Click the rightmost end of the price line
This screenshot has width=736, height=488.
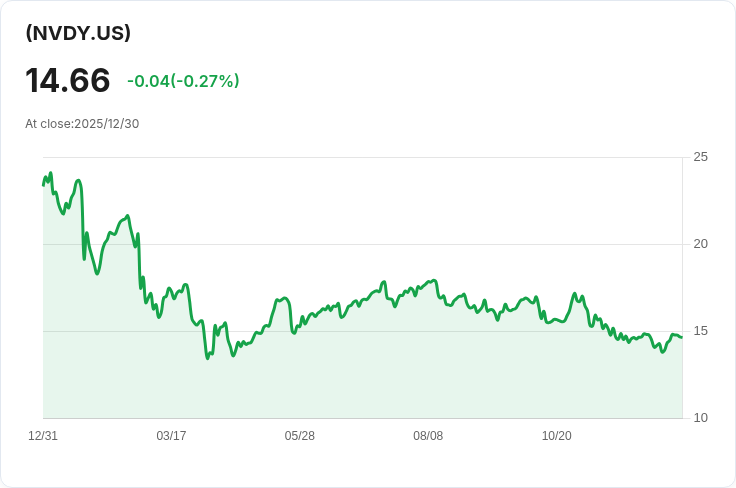click(682, 337)
